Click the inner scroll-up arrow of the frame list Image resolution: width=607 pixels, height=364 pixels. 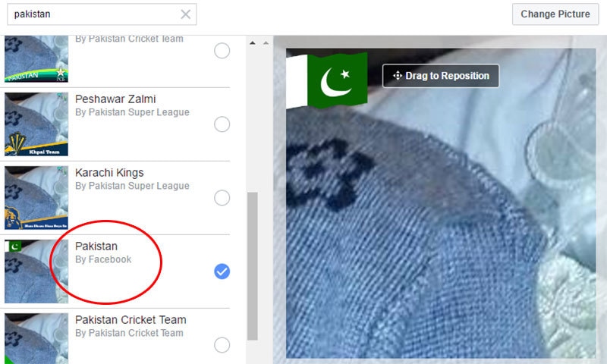pos(253,43)
